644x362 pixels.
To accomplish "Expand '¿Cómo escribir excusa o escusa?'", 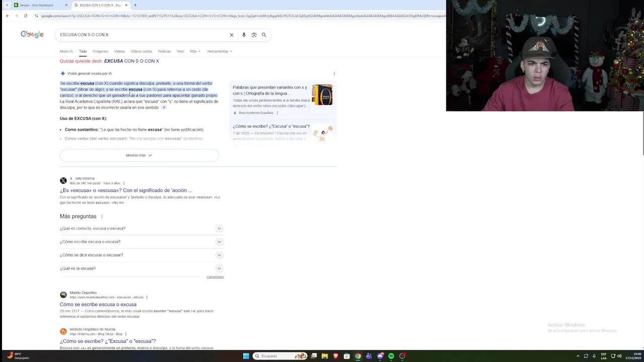I will pos(141,242).
